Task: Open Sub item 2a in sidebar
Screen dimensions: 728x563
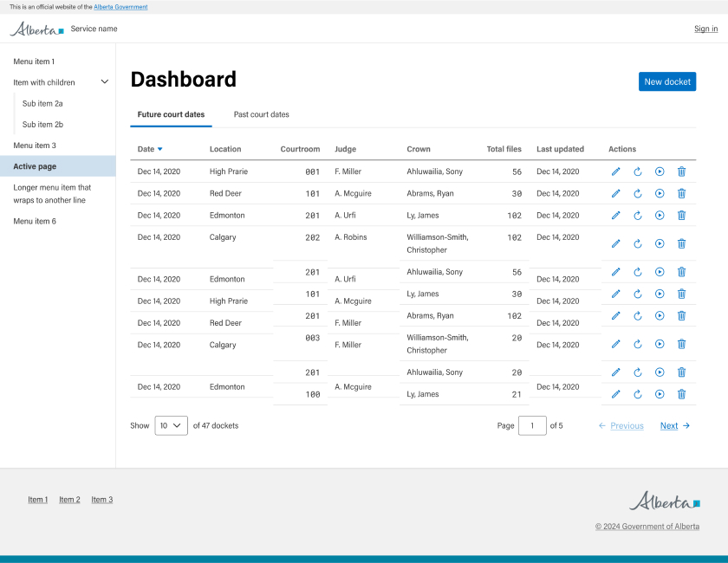Action: click(x=42, y=103)
